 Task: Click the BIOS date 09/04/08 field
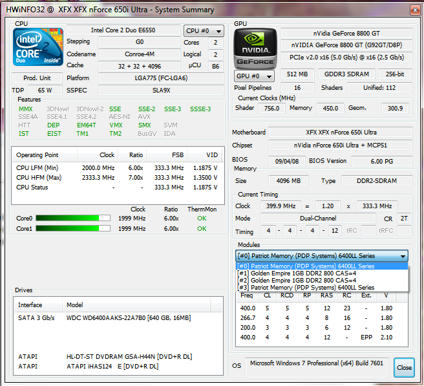pos(287,161)
